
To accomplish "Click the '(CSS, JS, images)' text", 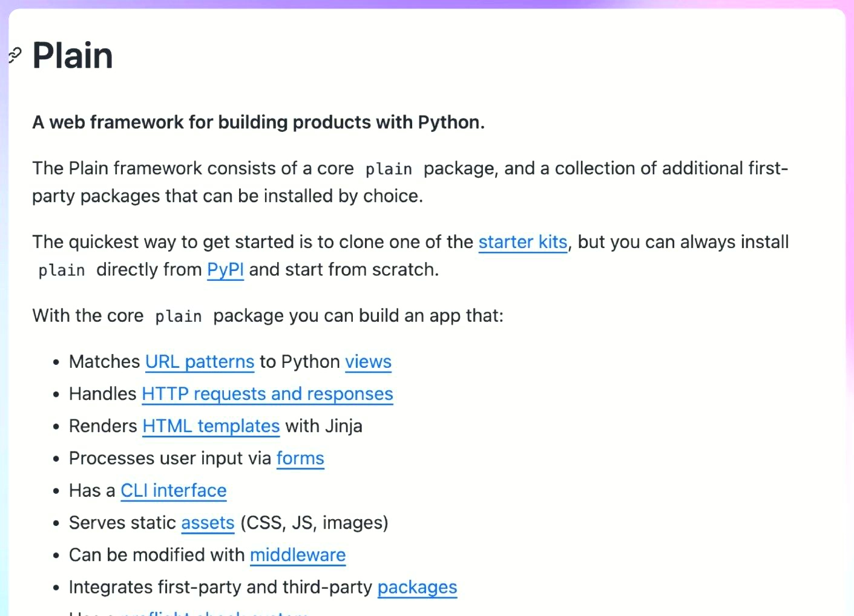I will click(x=314, y=523).
